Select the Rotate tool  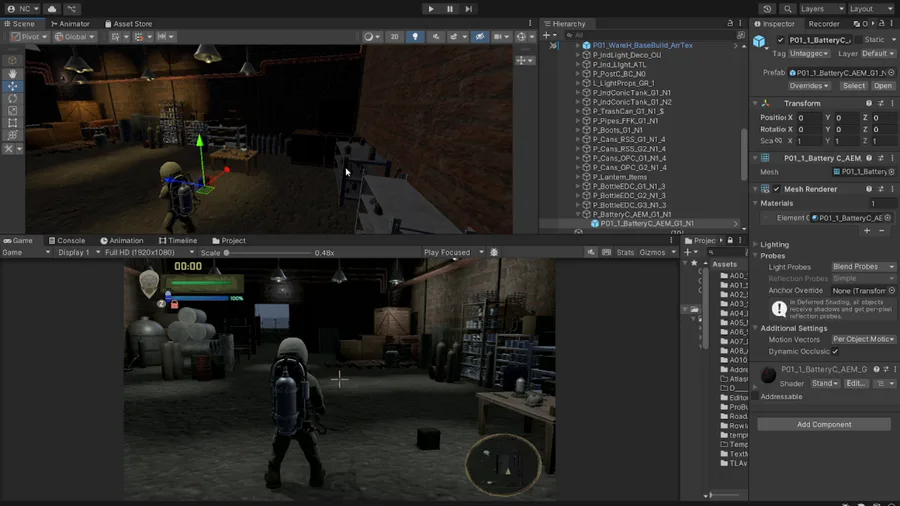click(12, 98)
